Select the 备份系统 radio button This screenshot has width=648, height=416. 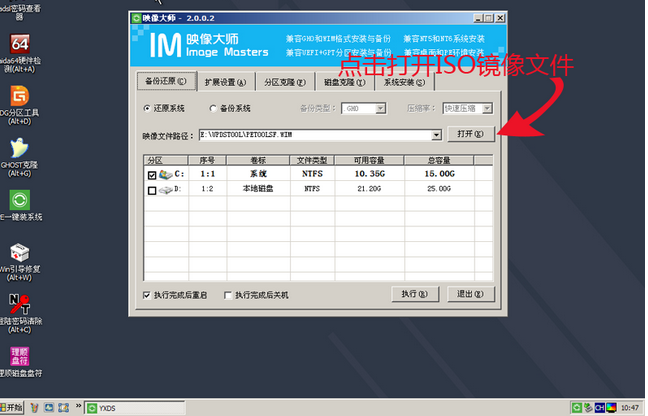pyautogui.click(x=213, y=108)
